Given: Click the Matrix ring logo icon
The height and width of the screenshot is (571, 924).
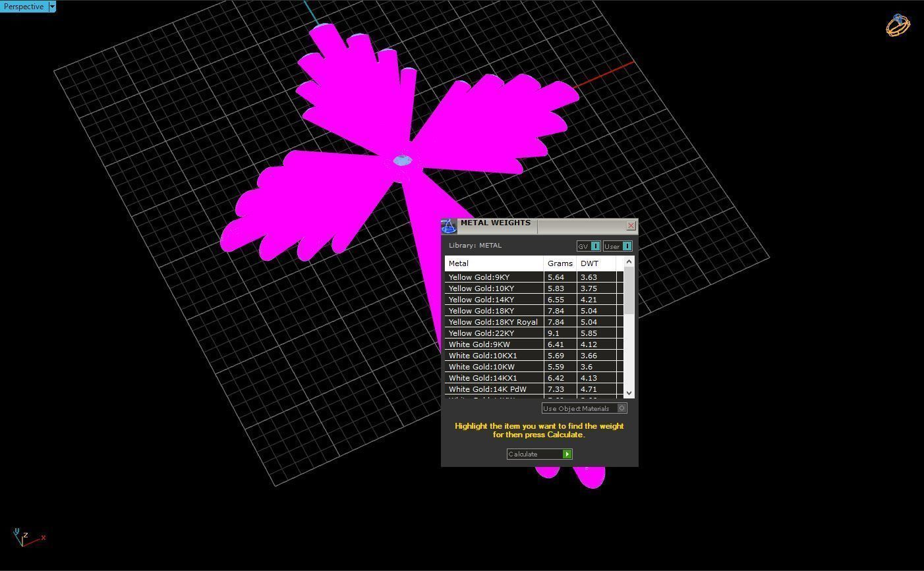Looking at the screenshot, I should point(898,24).
